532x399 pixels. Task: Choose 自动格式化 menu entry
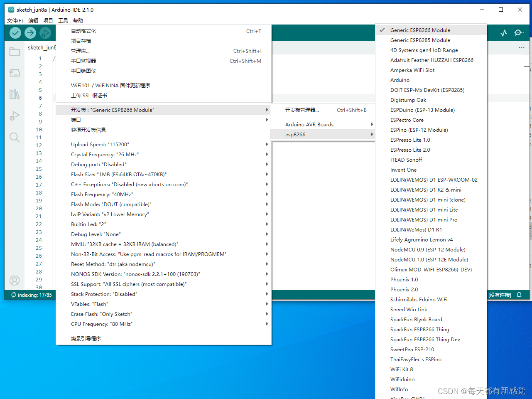tap(164, 31)
